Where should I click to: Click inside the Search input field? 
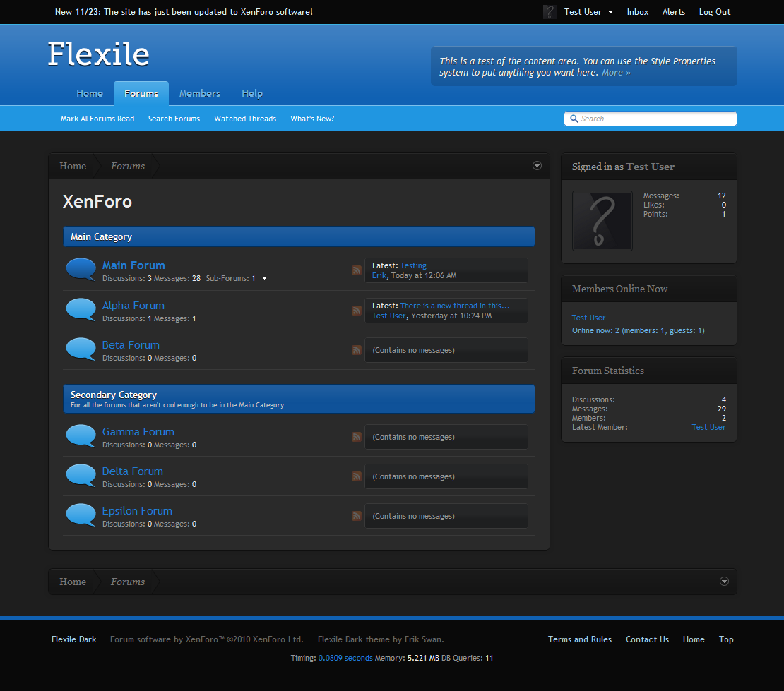650,119
